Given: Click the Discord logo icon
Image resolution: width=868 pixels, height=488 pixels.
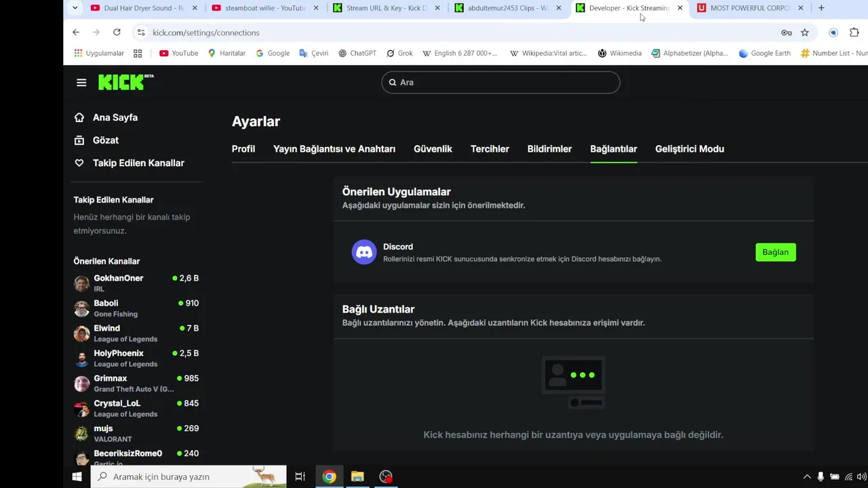Looking at the screenshot, I should pos(364,252).
